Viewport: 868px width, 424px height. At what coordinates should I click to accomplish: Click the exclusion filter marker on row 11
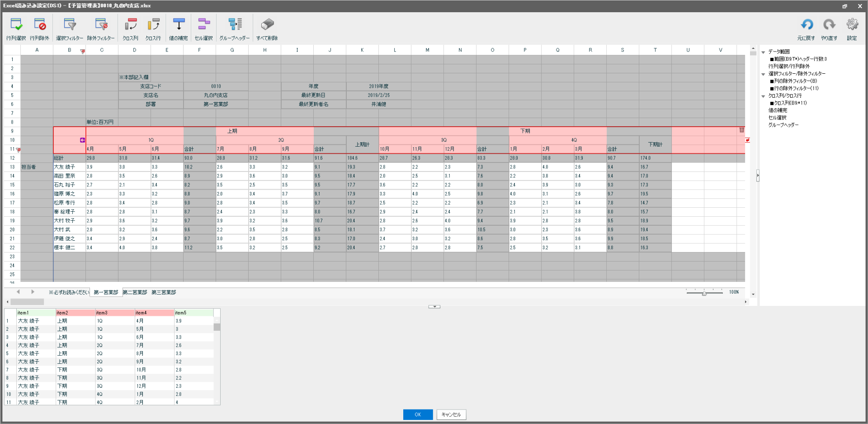tap(19, 149)
